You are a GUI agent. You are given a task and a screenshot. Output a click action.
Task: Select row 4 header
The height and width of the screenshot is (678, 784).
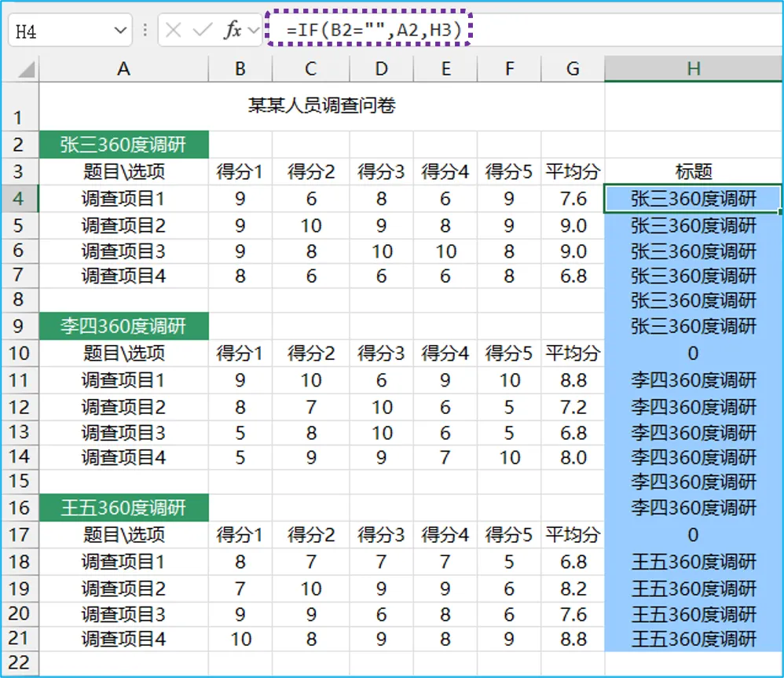coord(19,199)
